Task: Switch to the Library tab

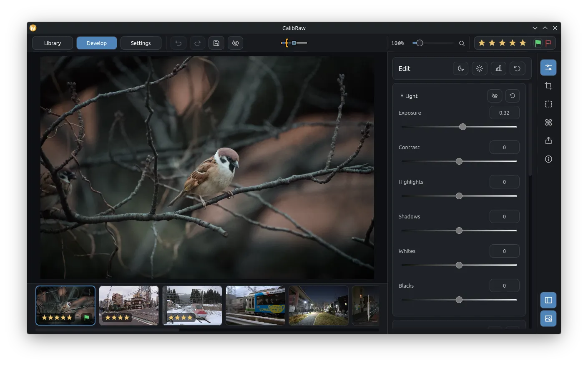Action: click(53, 43)
